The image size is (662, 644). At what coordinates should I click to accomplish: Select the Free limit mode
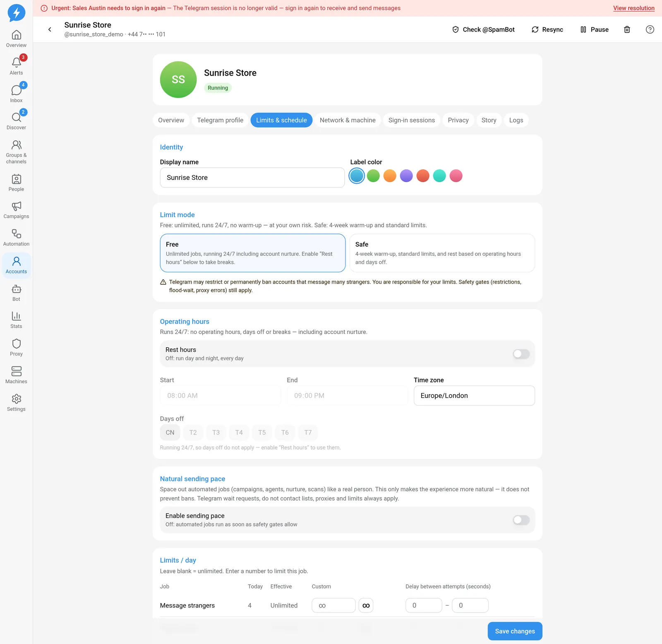point(253,253)
